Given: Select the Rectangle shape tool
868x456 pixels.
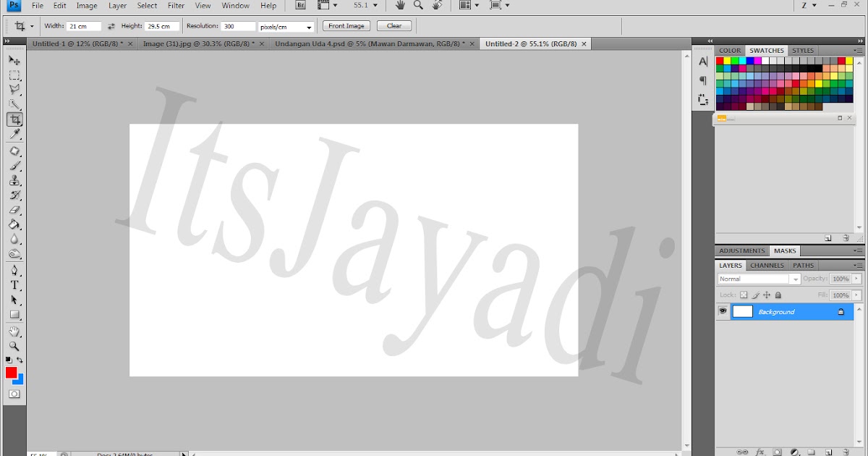Looking at the screenshot, I should 14,315.
